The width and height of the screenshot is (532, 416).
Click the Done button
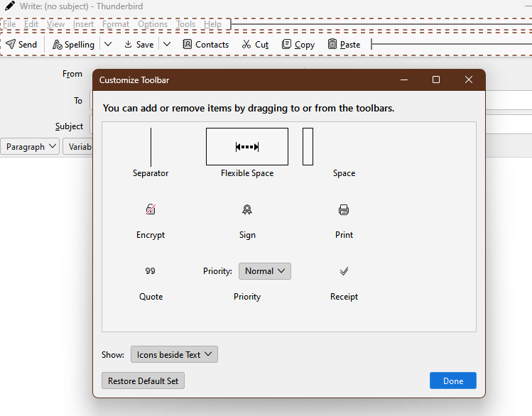452,381
